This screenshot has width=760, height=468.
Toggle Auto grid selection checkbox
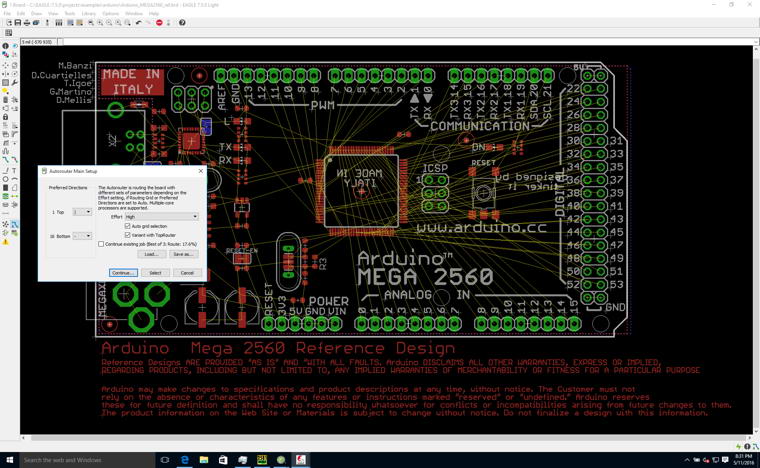tap(127, 226)
